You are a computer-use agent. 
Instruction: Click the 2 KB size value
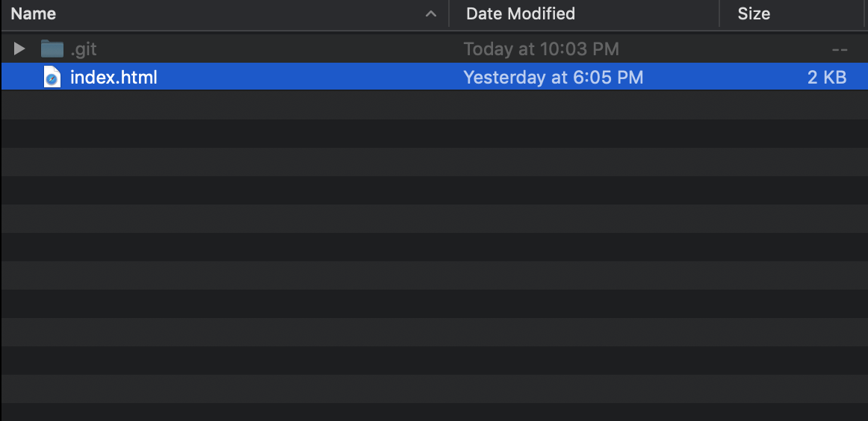827,77
